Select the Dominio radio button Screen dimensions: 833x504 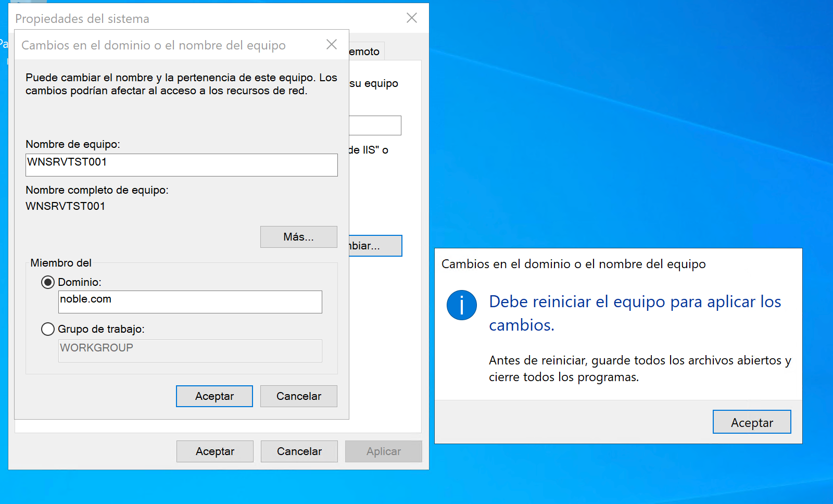click(x=48, y=282)
